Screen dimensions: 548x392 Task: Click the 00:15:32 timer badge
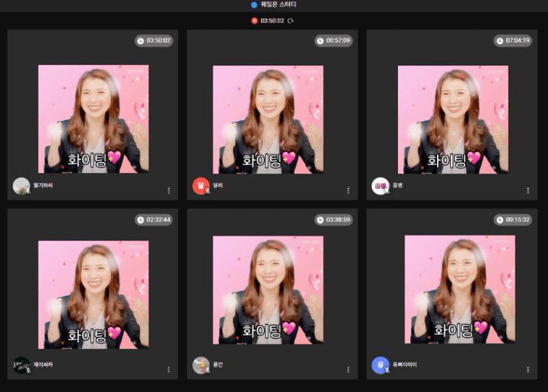pos(513,219)
